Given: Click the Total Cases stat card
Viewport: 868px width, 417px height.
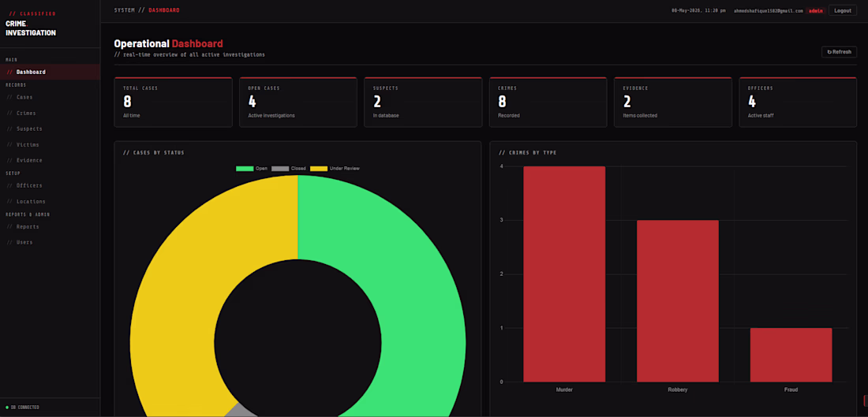Looking at the screenshot, I should [x=174, y=102].
